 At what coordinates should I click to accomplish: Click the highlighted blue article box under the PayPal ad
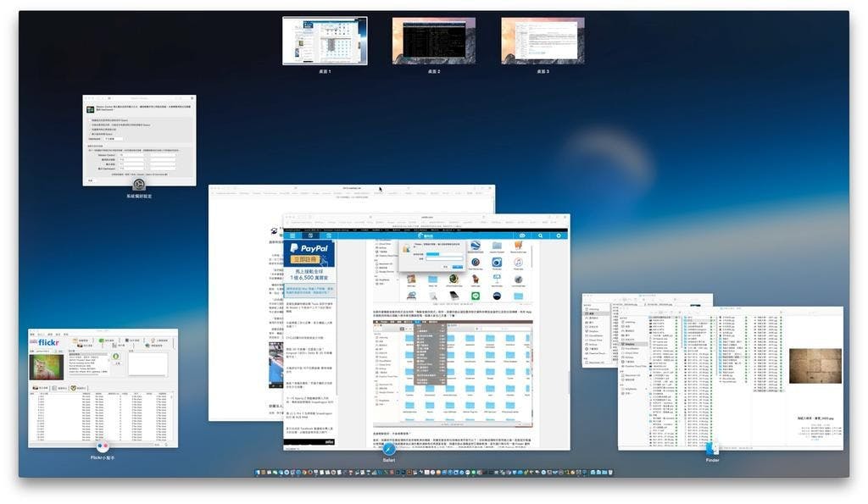click(x=309, y=291)
